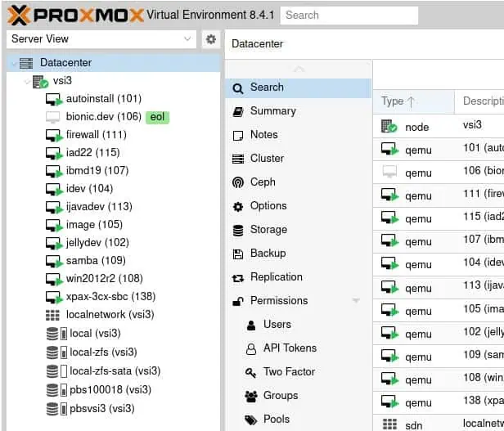Click the local-zfs storage icon
Image resolution: width=504 pixels, height=431 pixels.
(54, 352)
